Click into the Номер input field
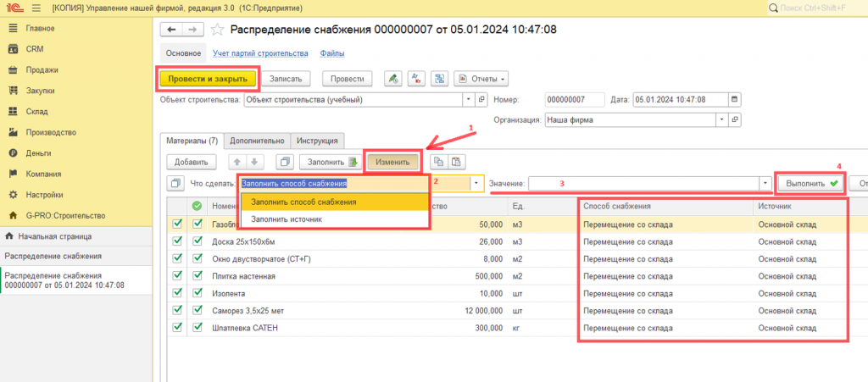This screenshot has height=382, width=868. pos(575,99)
